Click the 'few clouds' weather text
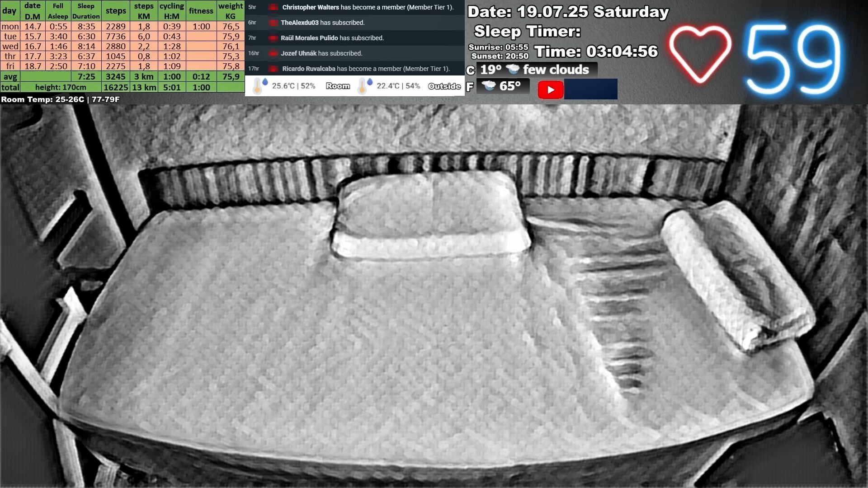 (556, 70)
